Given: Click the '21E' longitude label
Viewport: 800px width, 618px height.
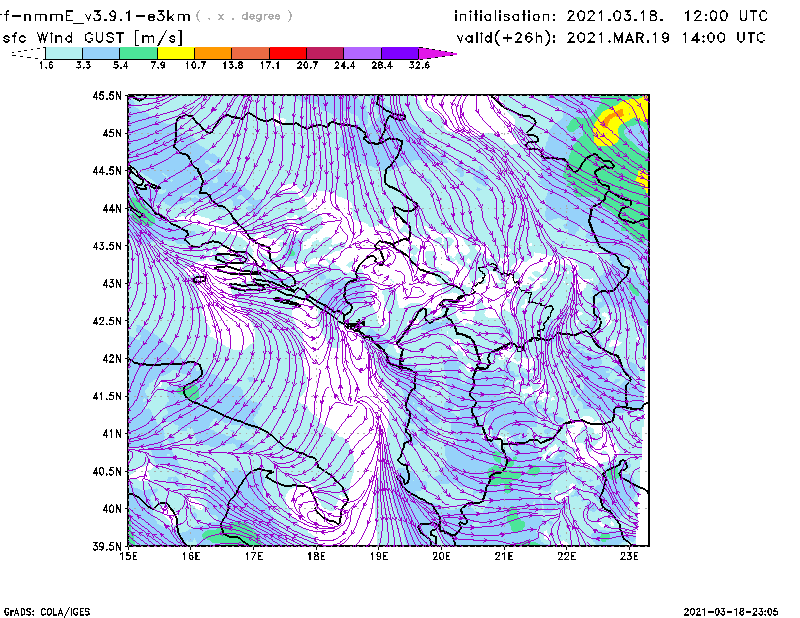Looking at the screenshot, I should coord(504,556).
